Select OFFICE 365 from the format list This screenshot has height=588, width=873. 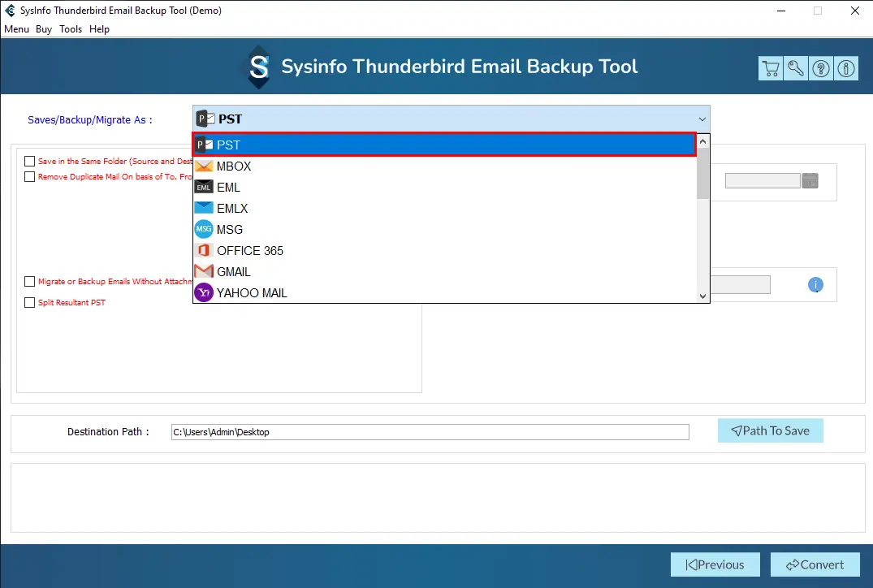click(249, 251)
